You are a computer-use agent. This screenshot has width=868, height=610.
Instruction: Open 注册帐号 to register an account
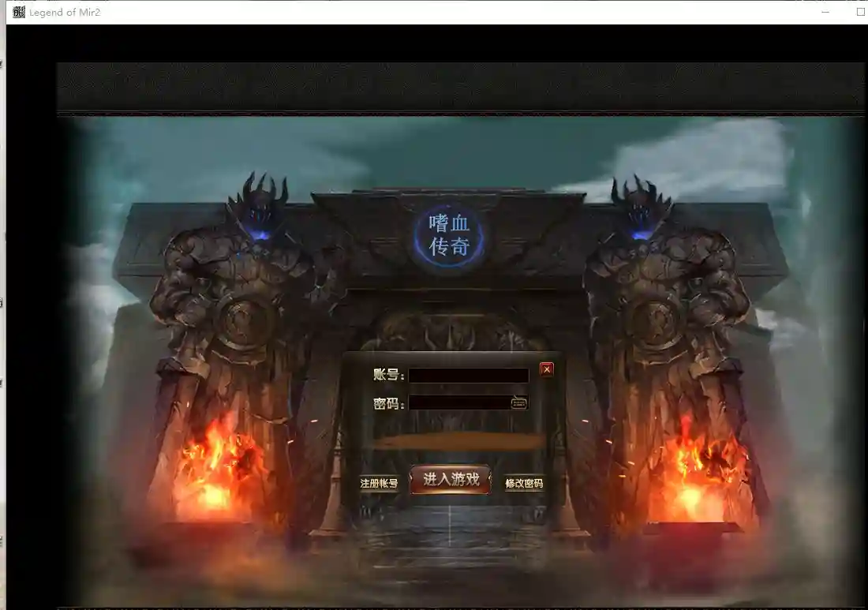379,483
